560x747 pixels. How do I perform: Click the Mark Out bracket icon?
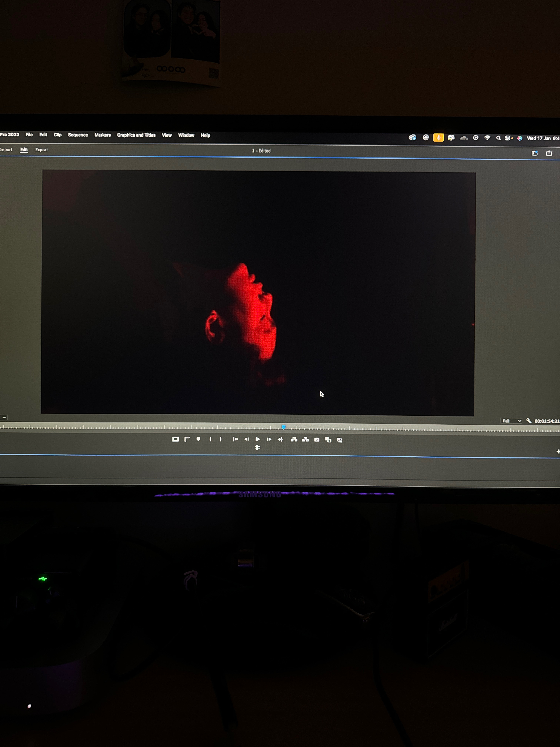pos(221,439)
